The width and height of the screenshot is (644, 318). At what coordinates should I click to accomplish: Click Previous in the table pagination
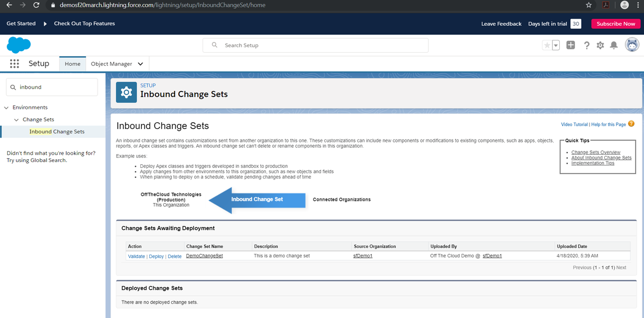582,268
